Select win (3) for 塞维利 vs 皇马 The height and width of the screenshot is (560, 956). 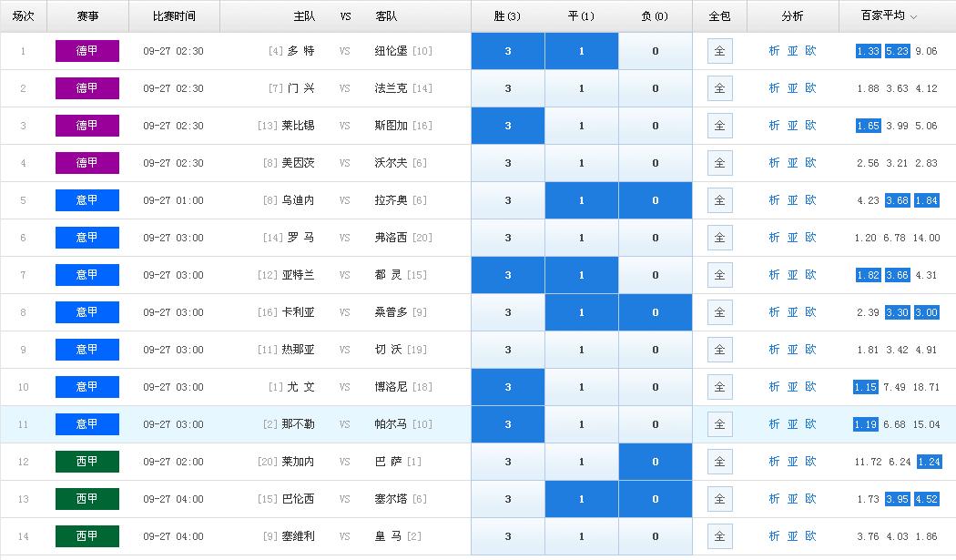coord(508,536)
